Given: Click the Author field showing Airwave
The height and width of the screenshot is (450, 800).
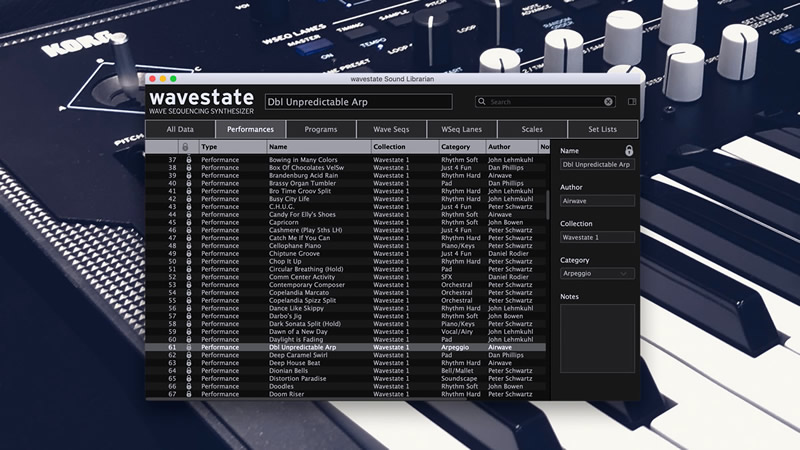Looking at the screenshot, I should tap(597, 201).
